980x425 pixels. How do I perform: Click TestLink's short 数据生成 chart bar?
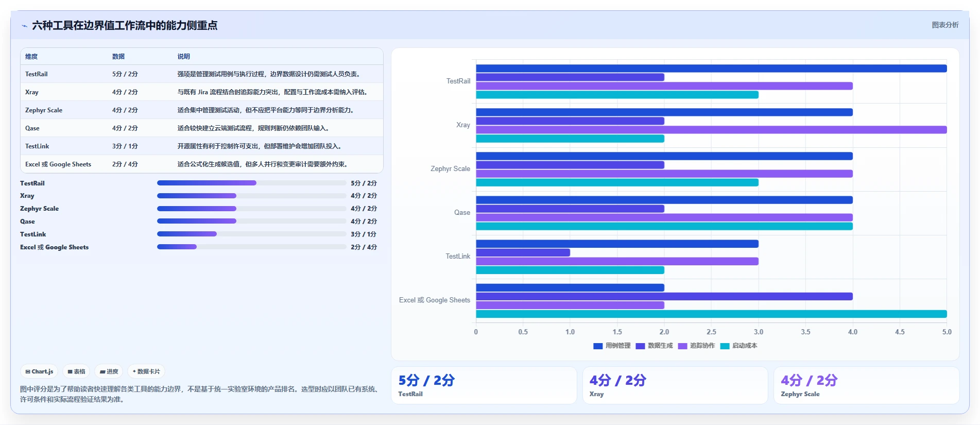point(523,252)
